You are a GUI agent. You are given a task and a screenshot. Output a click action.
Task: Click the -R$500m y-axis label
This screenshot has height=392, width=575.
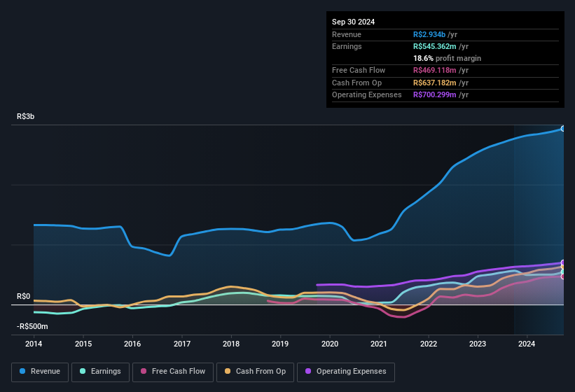tap(33, 326)
